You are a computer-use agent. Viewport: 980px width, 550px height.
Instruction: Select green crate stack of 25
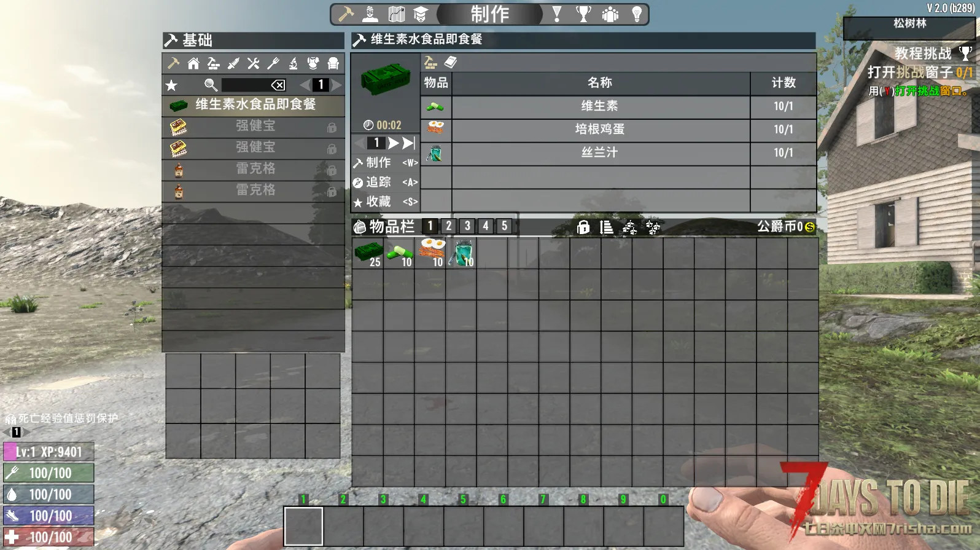368,253
